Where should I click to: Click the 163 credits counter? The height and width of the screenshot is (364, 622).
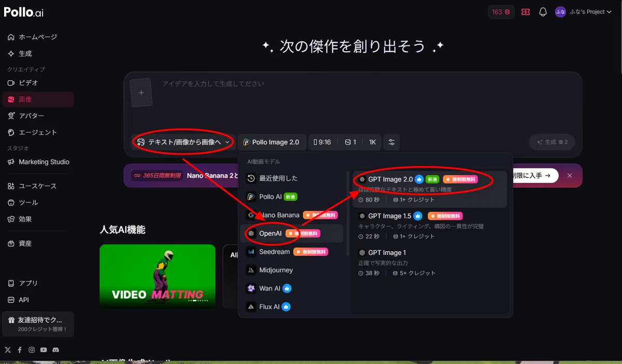(x=501, y=12)
